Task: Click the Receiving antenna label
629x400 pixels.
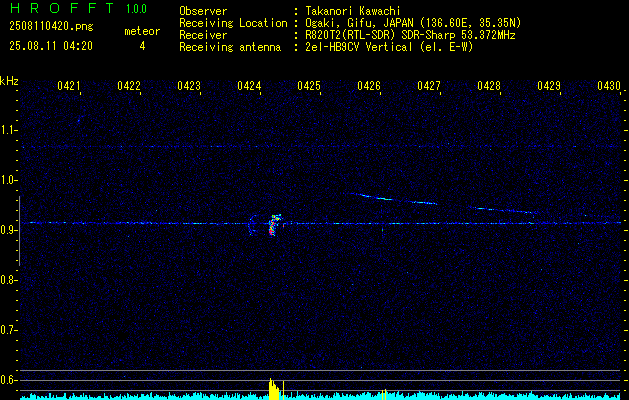Action: click(230, 47)
